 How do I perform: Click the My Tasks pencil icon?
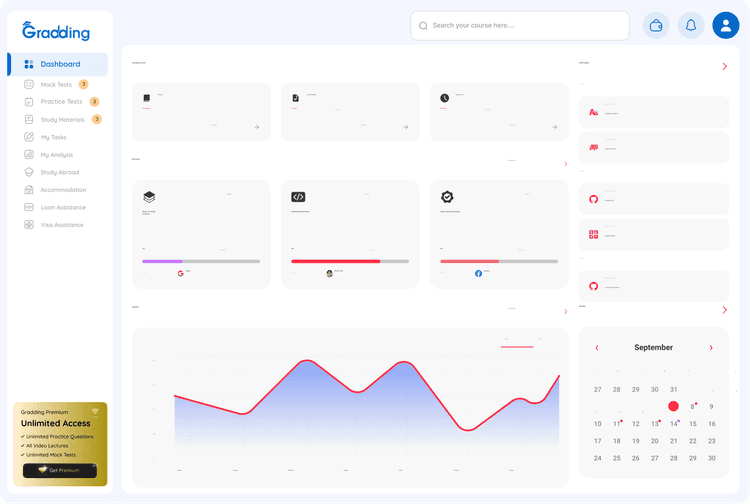point(29,137)
